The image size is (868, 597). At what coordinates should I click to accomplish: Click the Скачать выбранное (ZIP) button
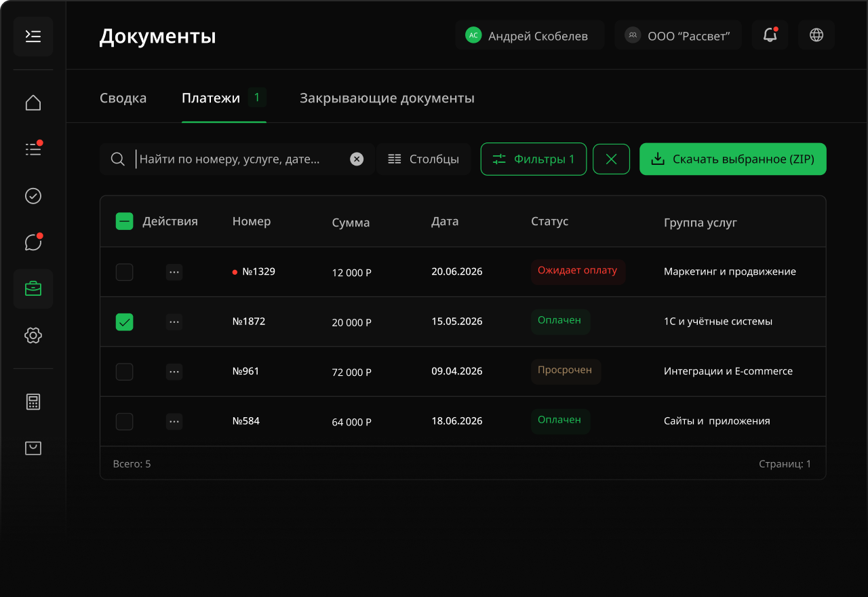point(732,159)
